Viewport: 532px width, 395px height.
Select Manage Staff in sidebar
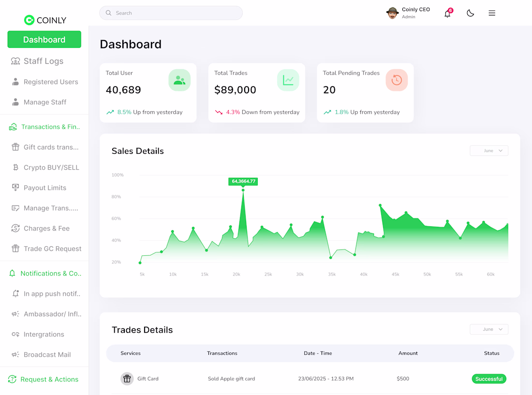[x=45, y=102]
